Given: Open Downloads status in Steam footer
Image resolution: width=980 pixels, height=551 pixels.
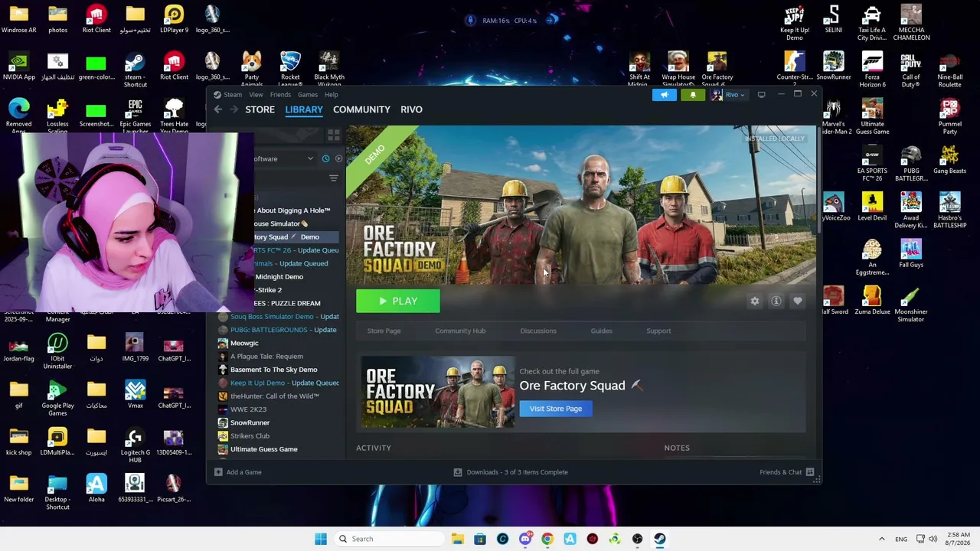Looking at the screenshot, I should coord(511,472).
